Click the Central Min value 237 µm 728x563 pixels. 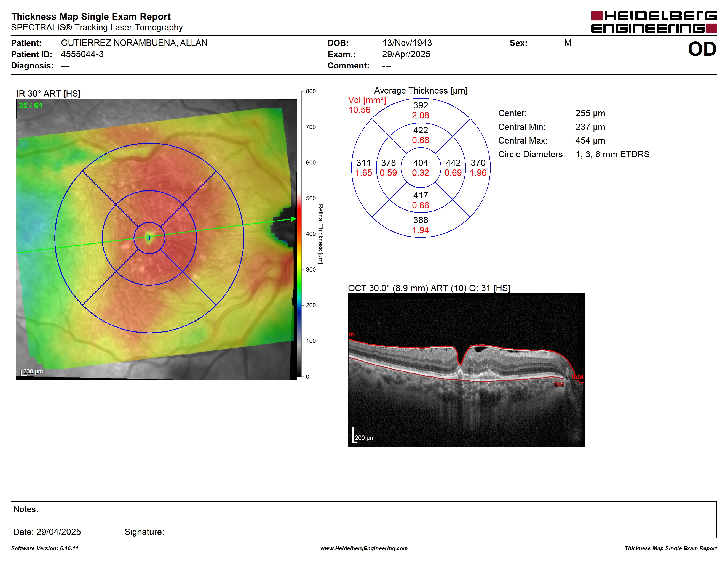coord(590,127)
